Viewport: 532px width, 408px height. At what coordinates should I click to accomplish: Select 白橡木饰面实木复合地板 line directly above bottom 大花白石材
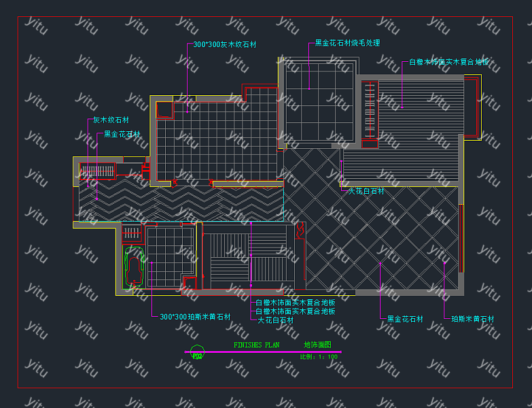295,311
